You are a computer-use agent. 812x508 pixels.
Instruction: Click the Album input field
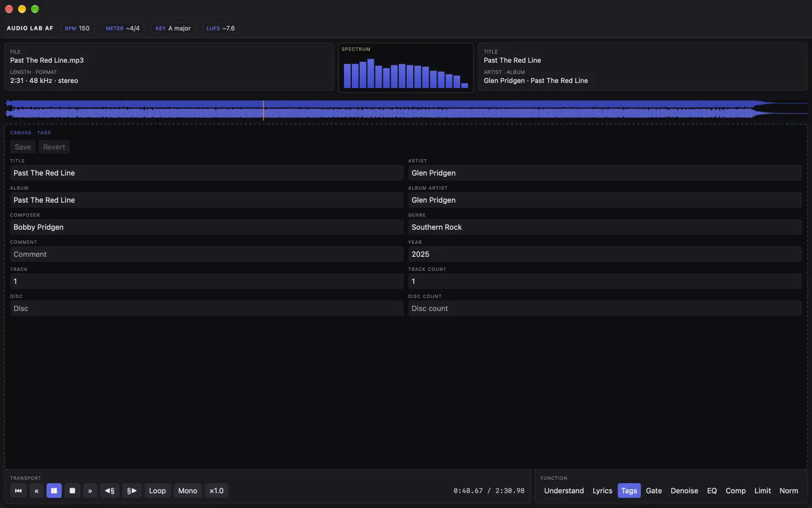[207, 200]
